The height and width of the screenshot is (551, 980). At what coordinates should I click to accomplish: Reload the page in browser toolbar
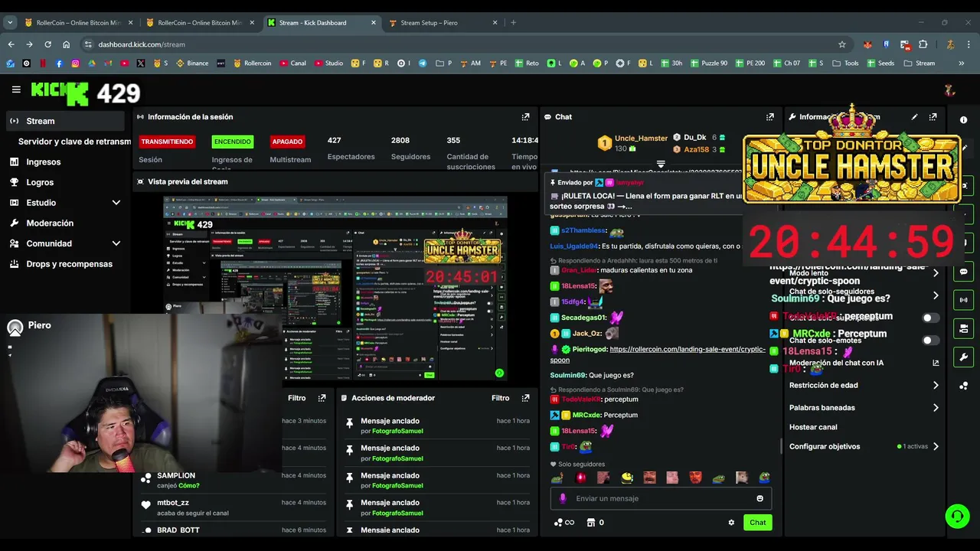click(x=47, y=44)
